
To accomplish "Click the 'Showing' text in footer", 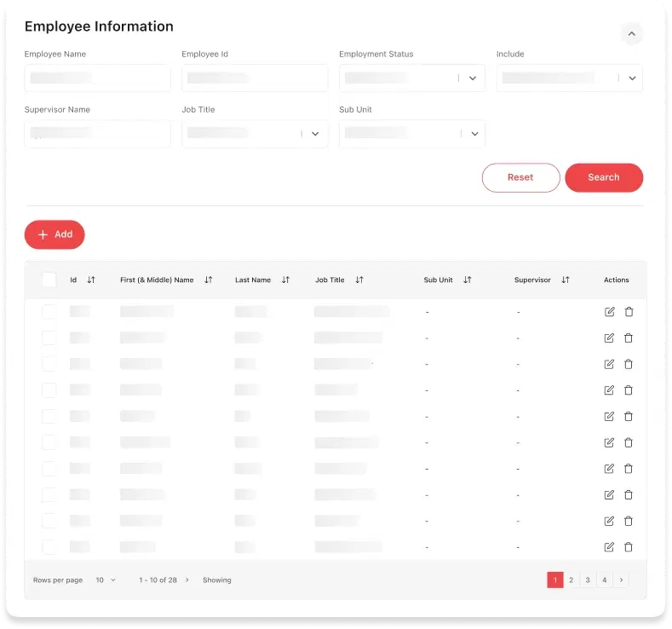I will [217, 580].
